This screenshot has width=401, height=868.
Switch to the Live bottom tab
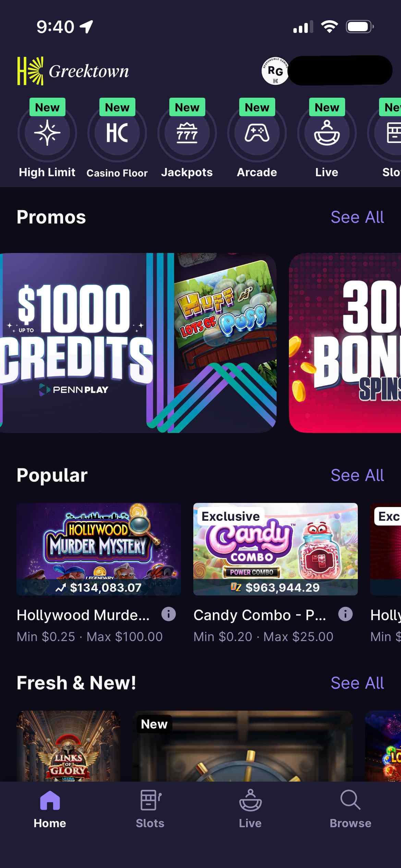pyautogui.click(x=251, y=808)
